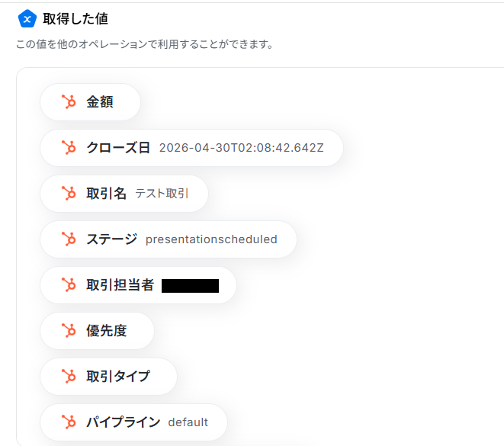
Task: Click the close date value 2026-04-30T02:08:42.642Z
Action: tap(242, 148)
